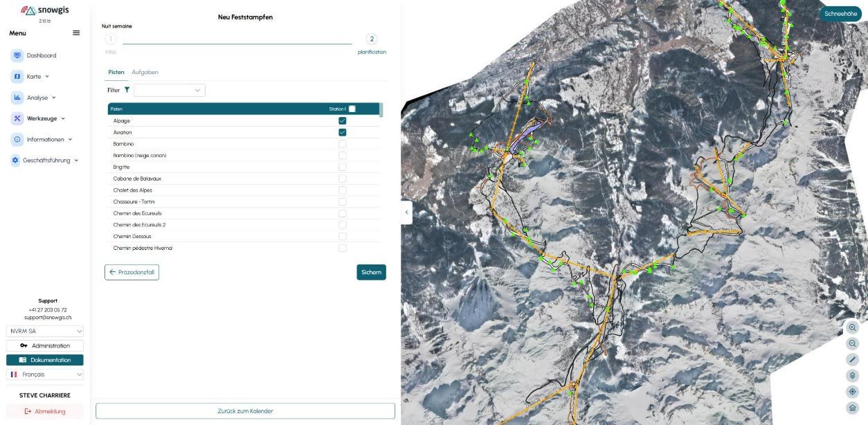
Task: Click the Karte map icon
Action: pyautogui.click(x=17, y=77)
